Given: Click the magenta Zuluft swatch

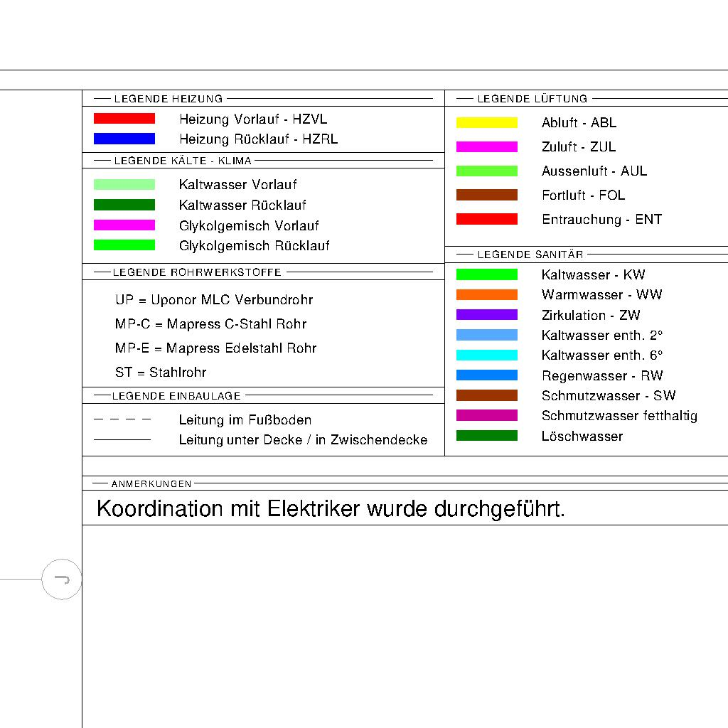Looking at the screenshot, I should [486, 147].
